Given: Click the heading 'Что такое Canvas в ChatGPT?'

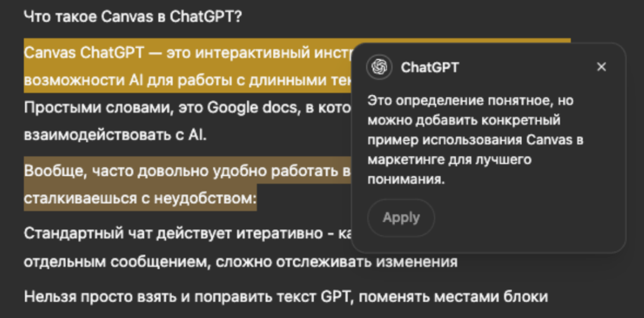Looking at the screenshot, I should tap(133, 17).
